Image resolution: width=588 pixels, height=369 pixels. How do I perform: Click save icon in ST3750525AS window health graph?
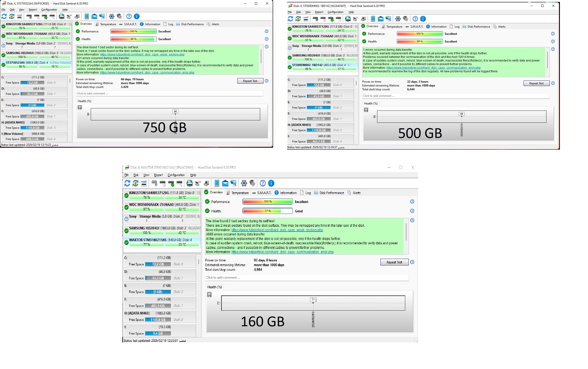80,107
